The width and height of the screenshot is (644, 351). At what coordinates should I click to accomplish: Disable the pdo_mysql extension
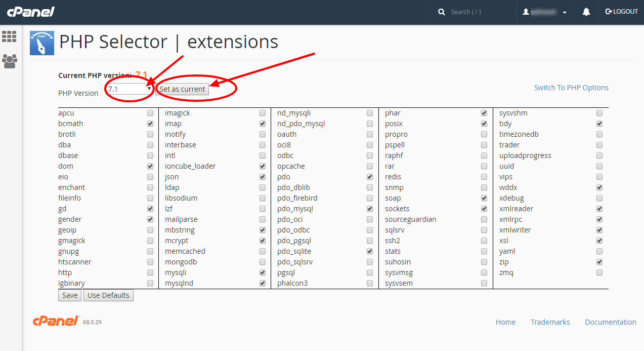[x=370, y=209]
